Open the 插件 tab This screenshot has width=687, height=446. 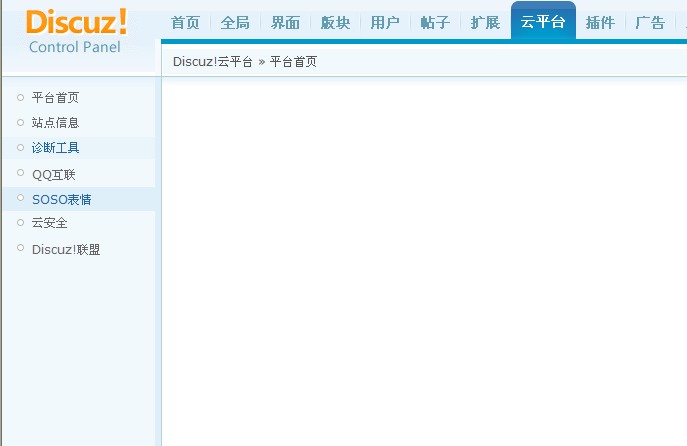(600, 22)
